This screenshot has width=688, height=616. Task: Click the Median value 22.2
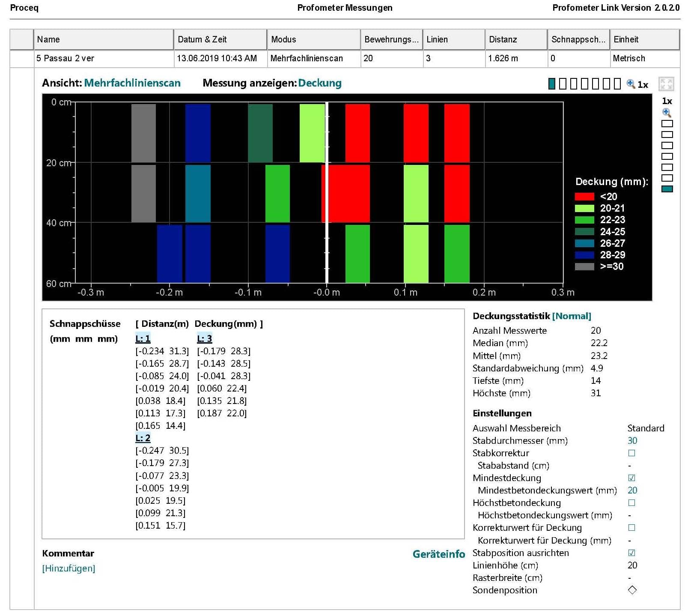tap(599, 343)
